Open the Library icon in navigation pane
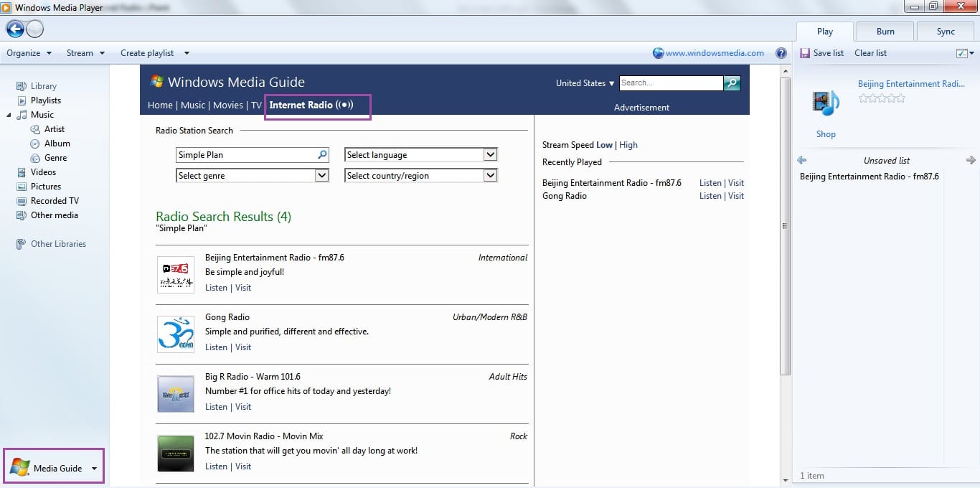 [x=22, y=86]
